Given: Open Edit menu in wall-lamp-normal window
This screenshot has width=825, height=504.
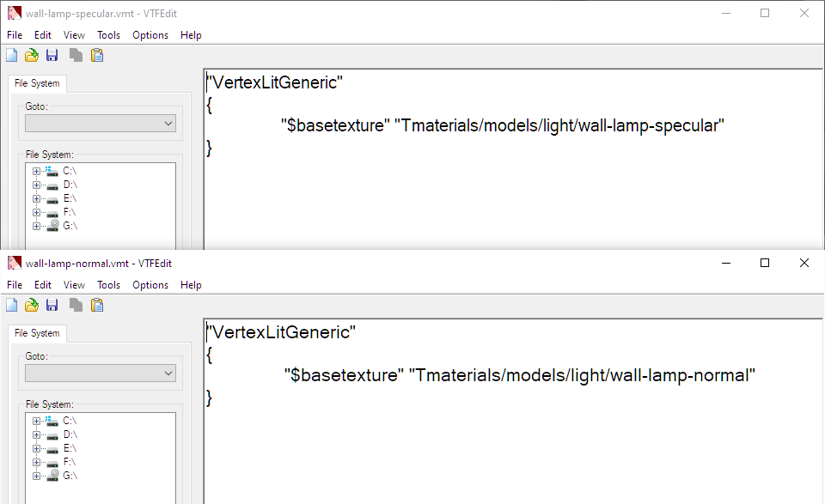Looking at the screenshot, I should (x=43, y=285).
